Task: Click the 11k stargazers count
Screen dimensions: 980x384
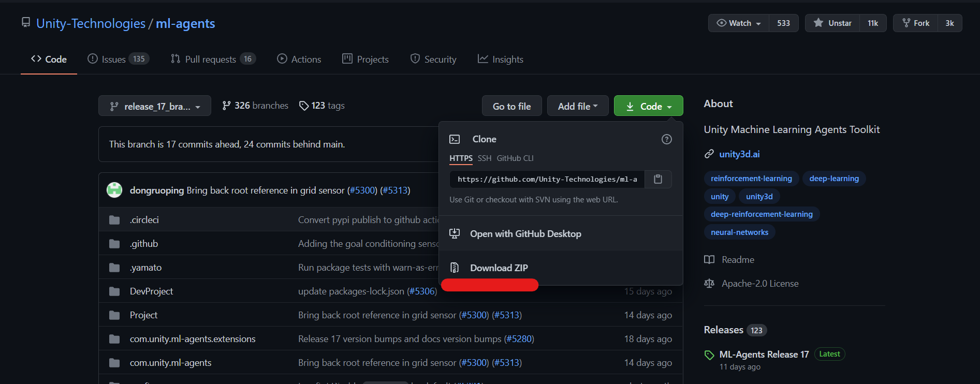Action: click(873, 23)
